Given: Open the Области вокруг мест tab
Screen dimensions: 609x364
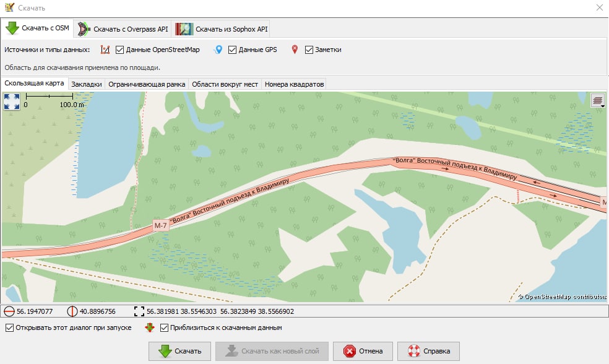Looking at the screenshot, I should click(225, 84).
